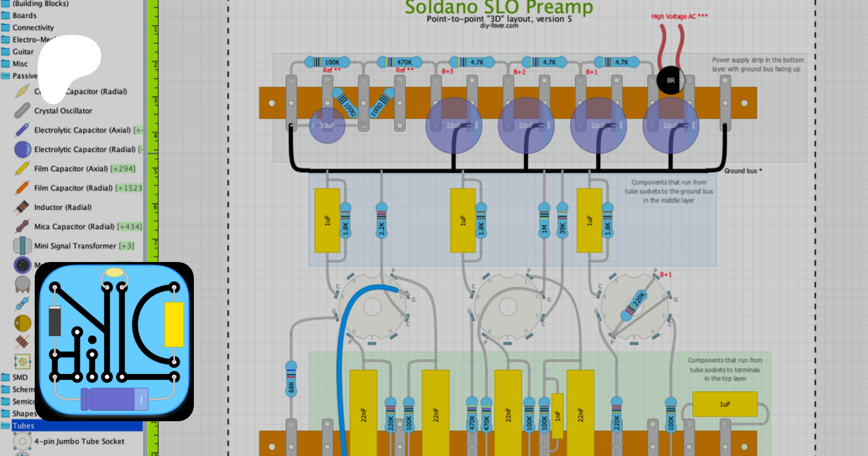Expand the Boards folder
This screenshot has width=868, height=456.
click(x=24, y=15)
